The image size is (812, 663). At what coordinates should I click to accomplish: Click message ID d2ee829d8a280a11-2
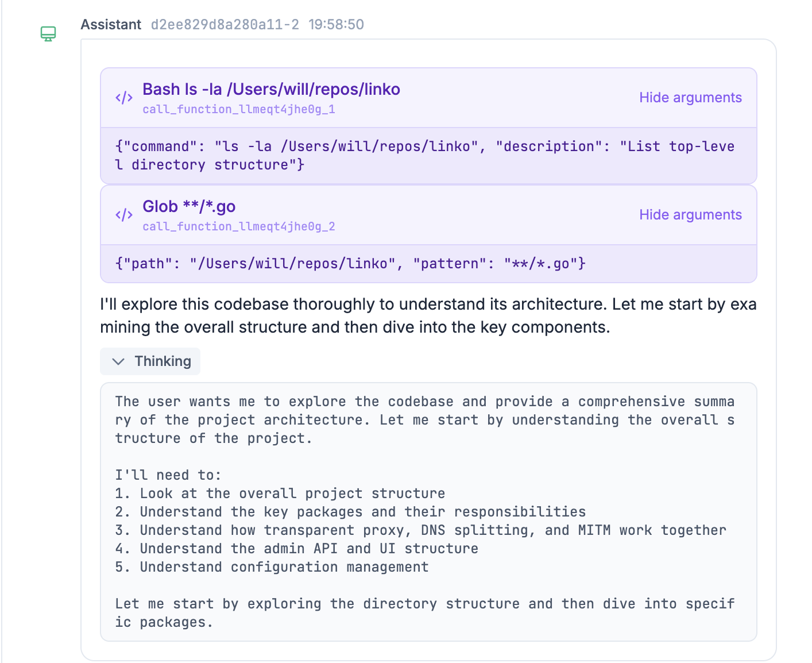pos(225,25)
